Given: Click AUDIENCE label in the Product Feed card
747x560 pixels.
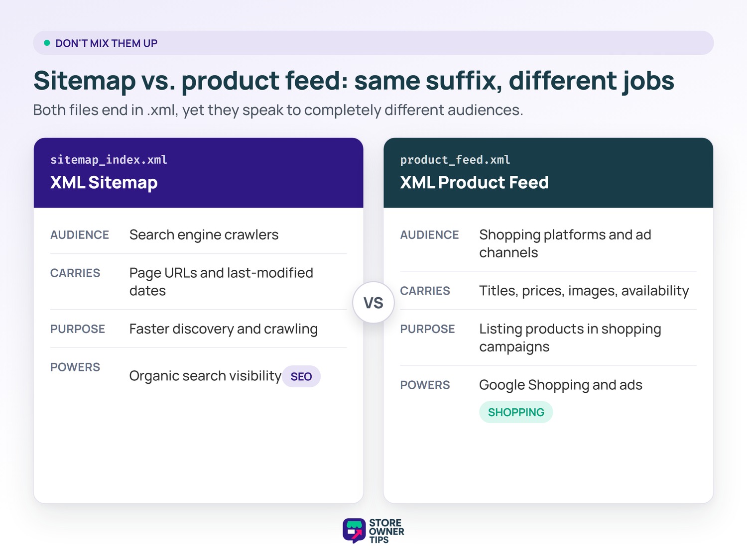Looking at the screenshot, I should (430, 235).
